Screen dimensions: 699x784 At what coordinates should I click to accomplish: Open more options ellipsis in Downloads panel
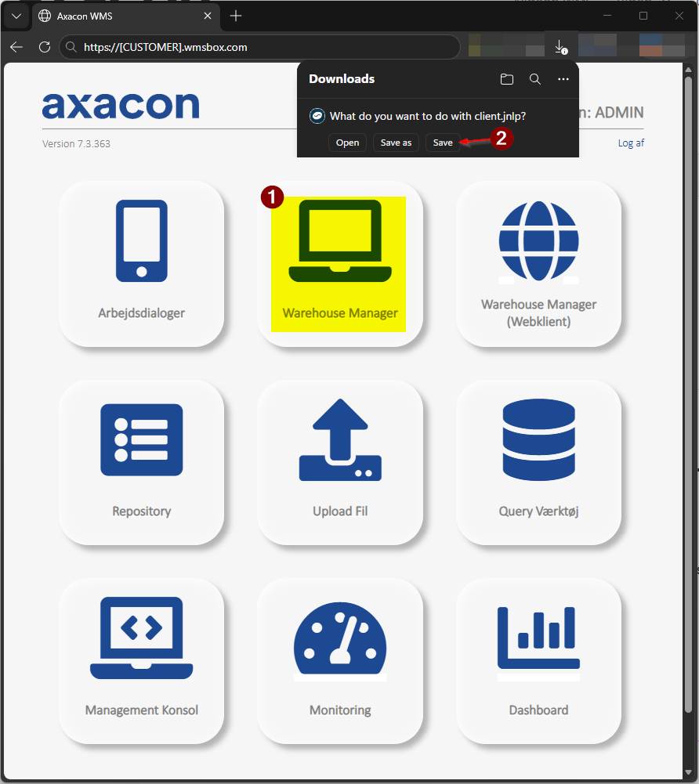563,79
